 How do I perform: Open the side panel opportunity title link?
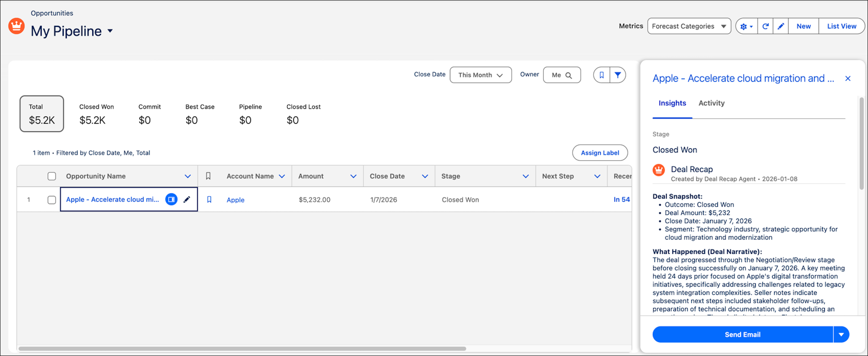(x=743, y=79)
